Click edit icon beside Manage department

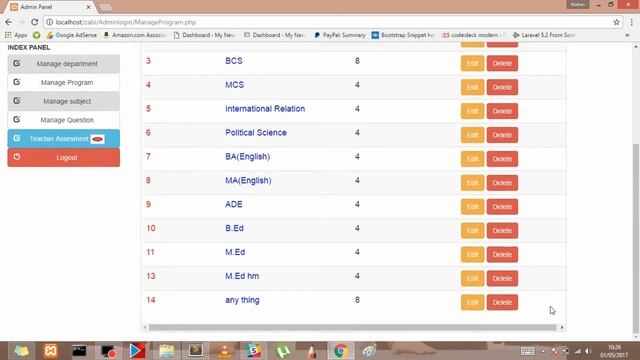pyautogui.click(x=17, y=63)
